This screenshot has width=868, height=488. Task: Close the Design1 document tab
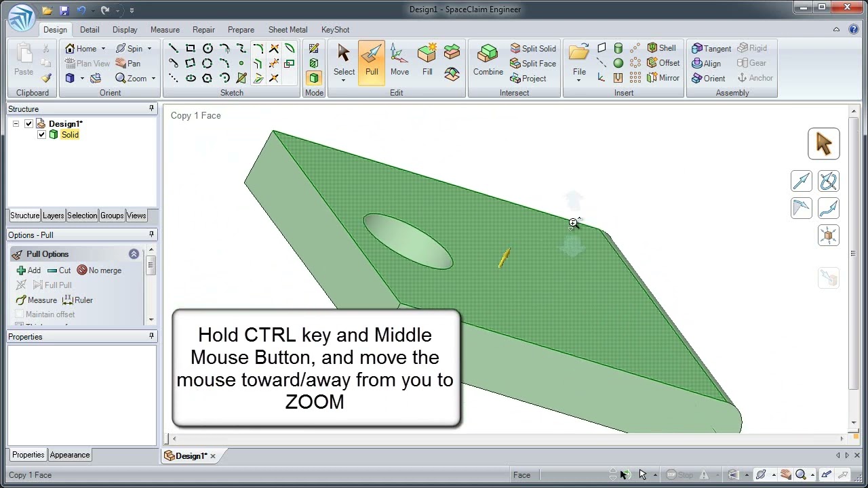tap(213, 456)
